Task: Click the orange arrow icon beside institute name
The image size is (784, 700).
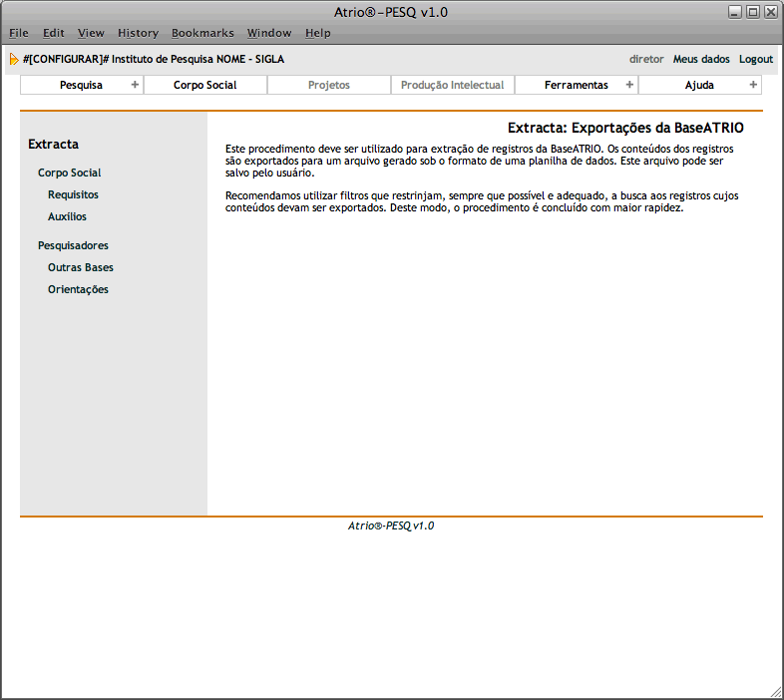Action: tap(14, 59)
